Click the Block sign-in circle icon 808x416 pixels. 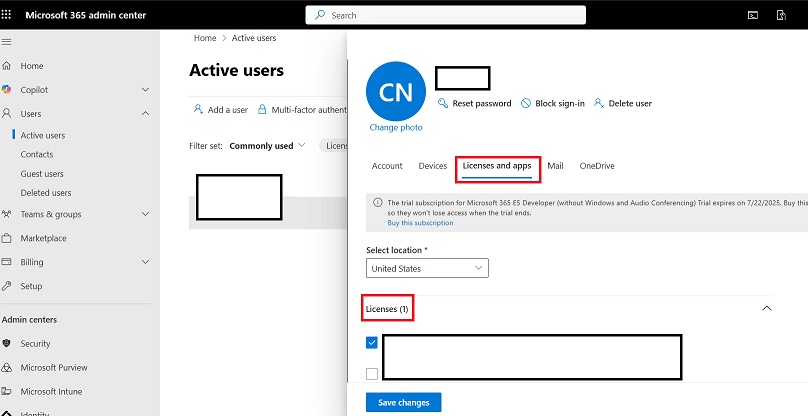526,103
